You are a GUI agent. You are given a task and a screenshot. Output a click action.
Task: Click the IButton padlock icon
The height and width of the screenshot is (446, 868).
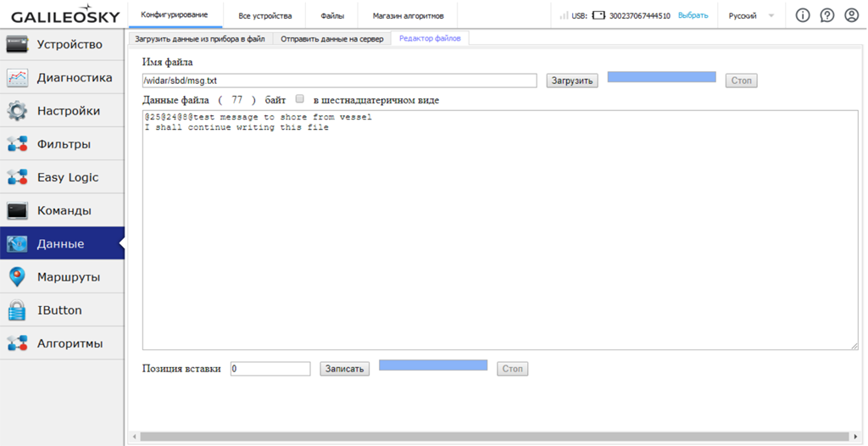coord(17,310)
